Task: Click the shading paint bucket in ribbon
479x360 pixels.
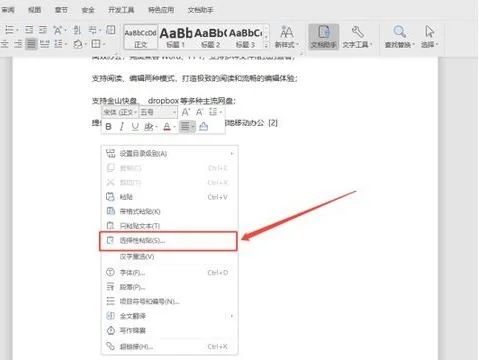Action: pos(78,44)
